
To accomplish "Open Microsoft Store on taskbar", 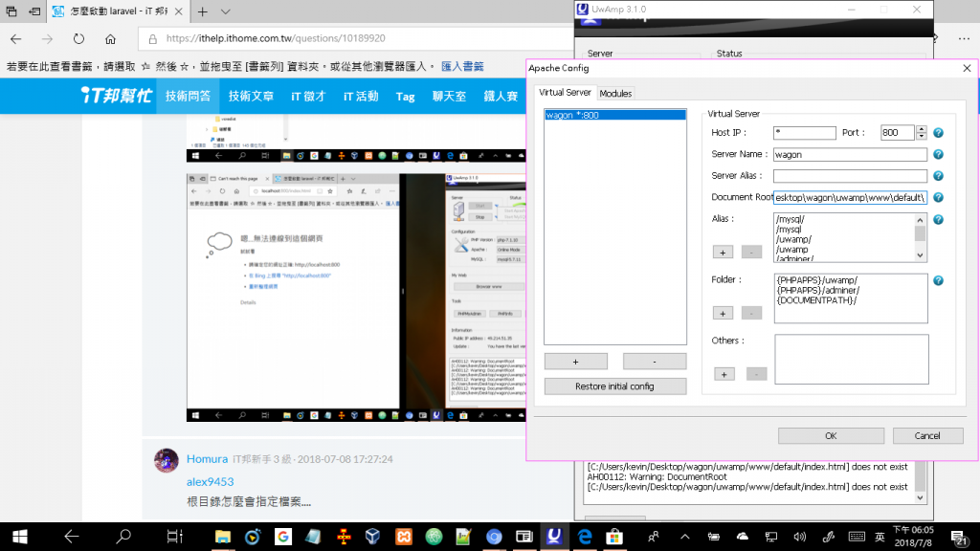I will pyautogui.click(x=614, y=537).
